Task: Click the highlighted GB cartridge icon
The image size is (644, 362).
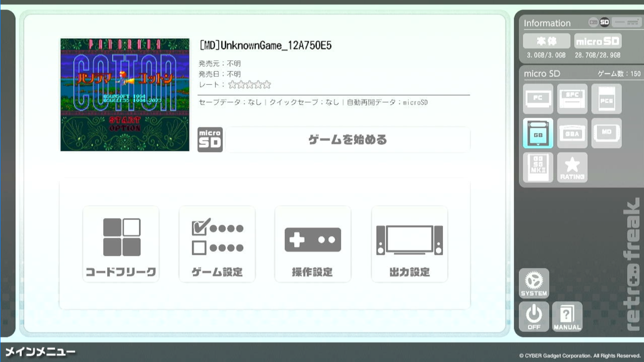Action: (538, 133)
